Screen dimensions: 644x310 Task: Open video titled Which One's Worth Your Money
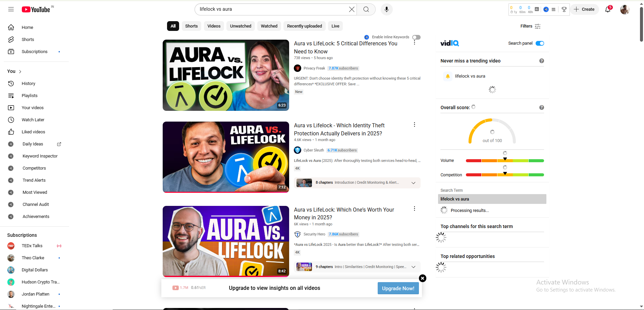point(344,214)
